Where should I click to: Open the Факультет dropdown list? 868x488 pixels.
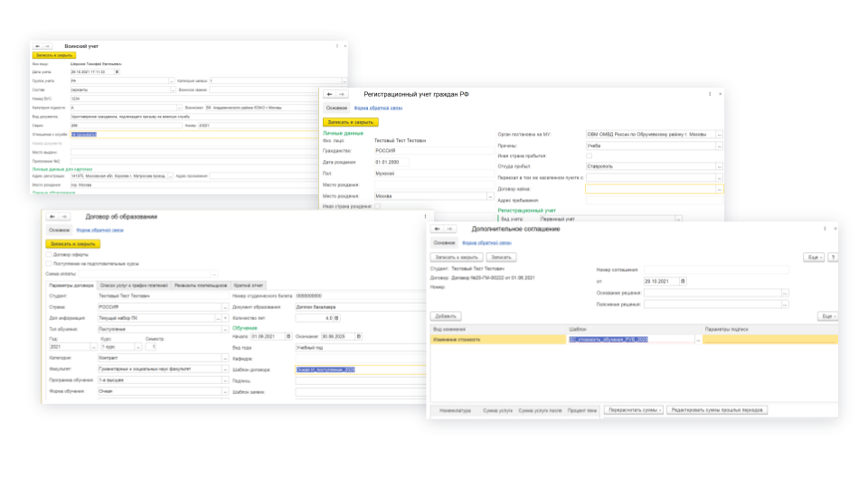[x=224, y=369]
